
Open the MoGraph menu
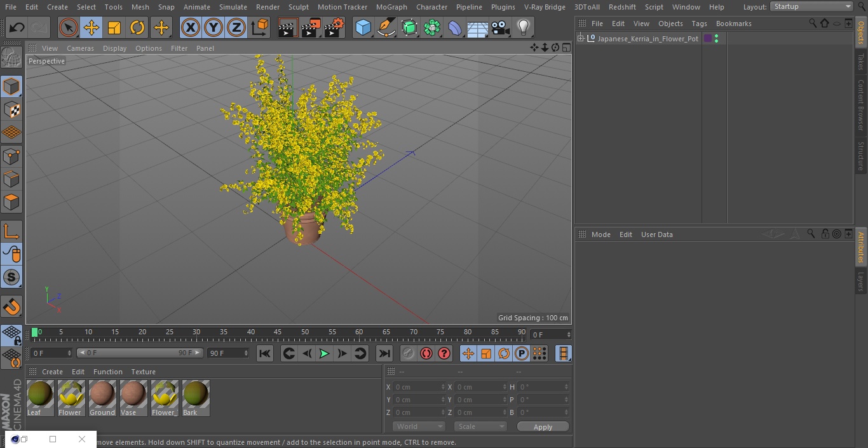(x=391, y=6)
